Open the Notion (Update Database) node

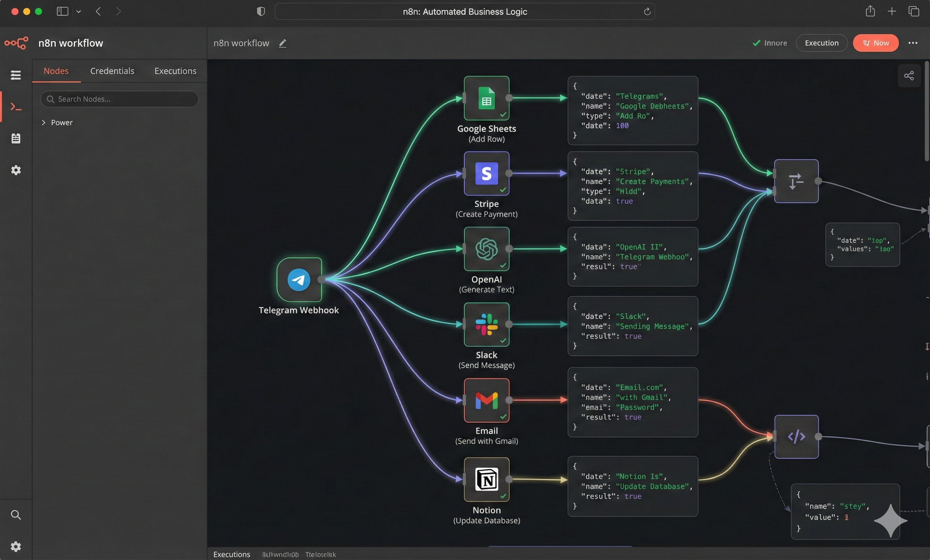[x=486, y=479]
